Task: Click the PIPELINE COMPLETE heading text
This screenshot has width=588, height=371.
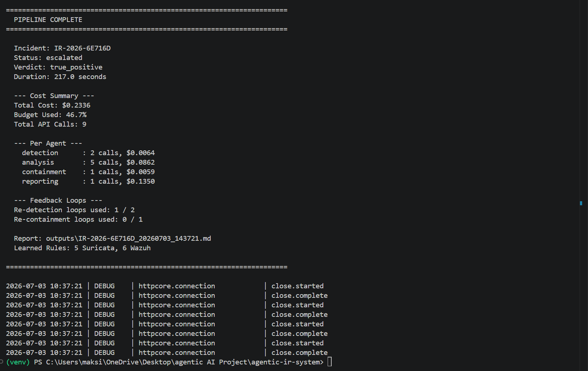Action: (x=48, y=20)
